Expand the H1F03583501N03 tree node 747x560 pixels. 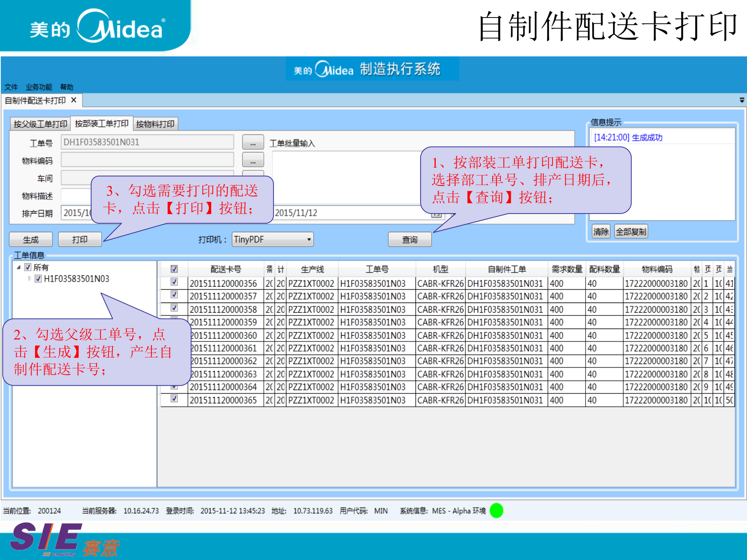[x=30, y=278]
